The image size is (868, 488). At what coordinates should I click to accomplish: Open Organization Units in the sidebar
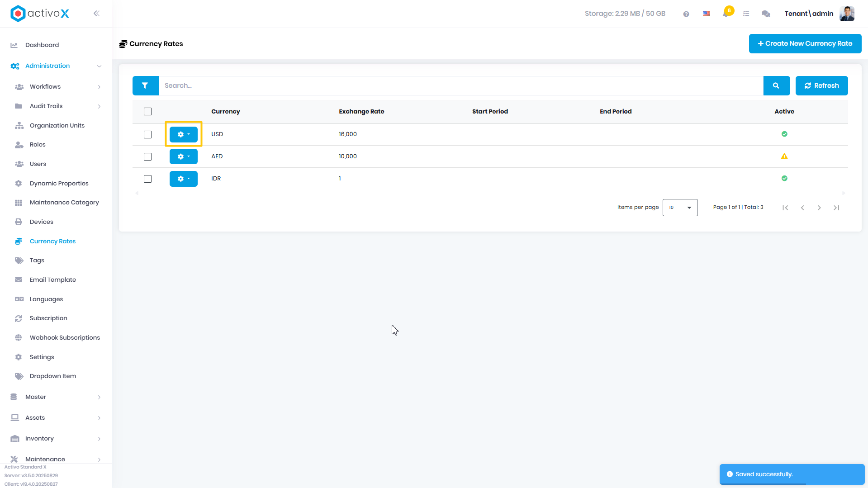click(57, 126)
